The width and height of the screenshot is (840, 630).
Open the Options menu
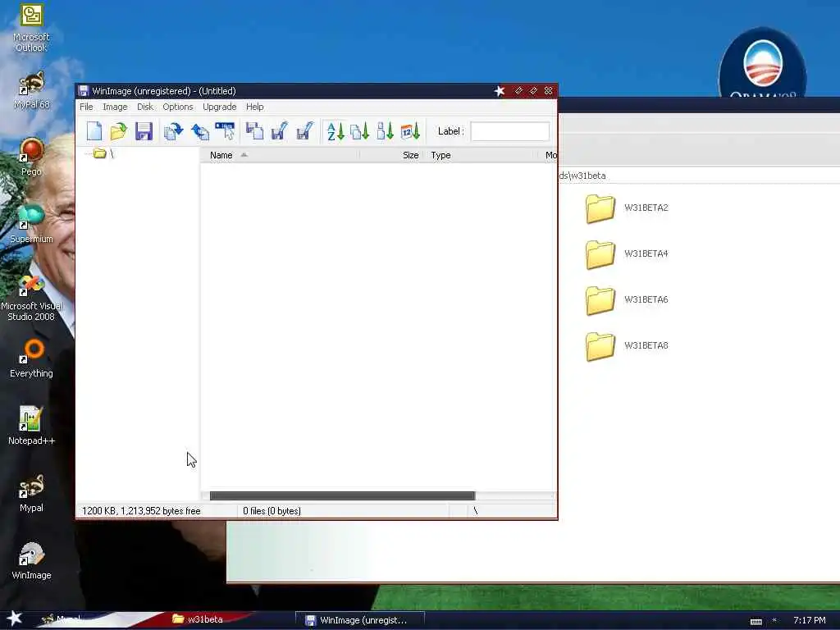point(178,107)
